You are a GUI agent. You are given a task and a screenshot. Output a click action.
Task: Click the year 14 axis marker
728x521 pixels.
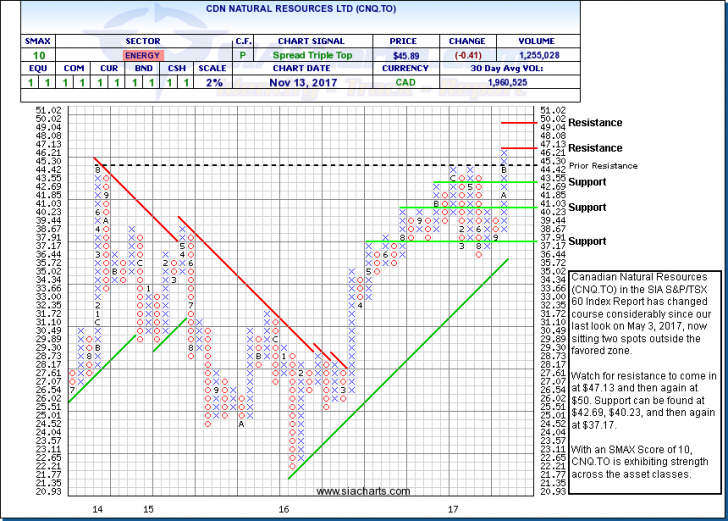tap(98, 509)
